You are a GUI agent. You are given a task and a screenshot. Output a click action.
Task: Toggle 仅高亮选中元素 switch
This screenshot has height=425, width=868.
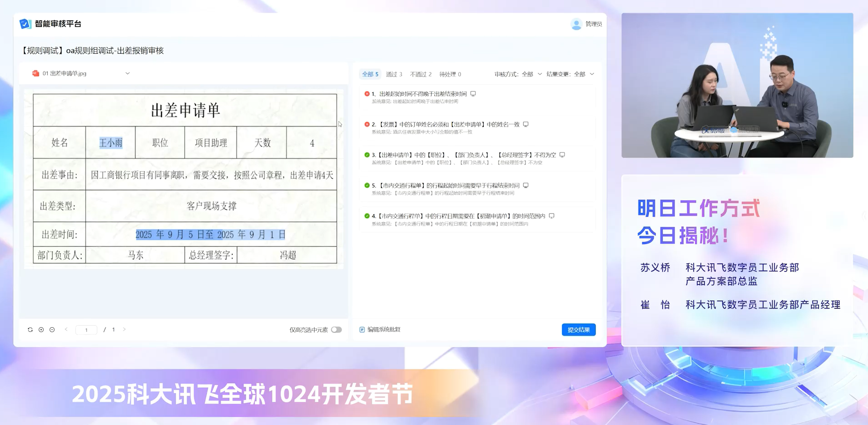pyautogui.click(x=336, y=329)
